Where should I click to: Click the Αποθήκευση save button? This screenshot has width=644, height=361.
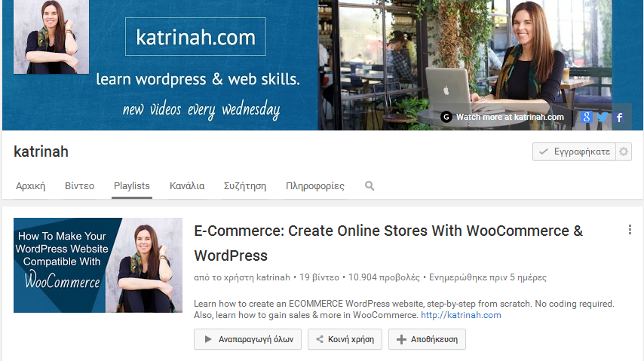tap(427, 339)
